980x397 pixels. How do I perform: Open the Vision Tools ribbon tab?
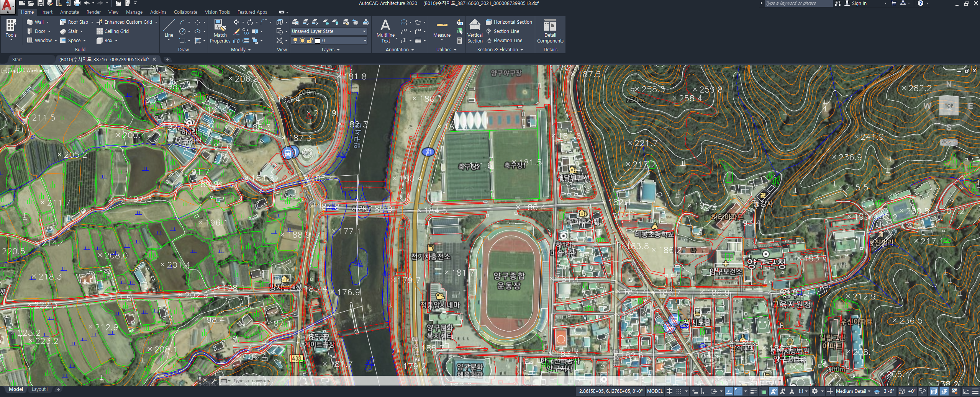(x=217, y=12)
